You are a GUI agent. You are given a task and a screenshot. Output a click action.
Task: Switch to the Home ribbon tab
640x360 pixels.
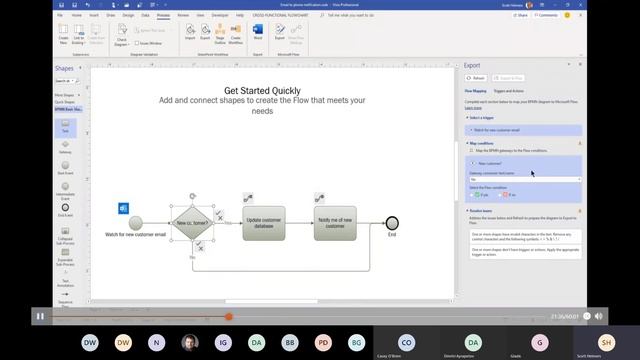(x=76, y=15)
